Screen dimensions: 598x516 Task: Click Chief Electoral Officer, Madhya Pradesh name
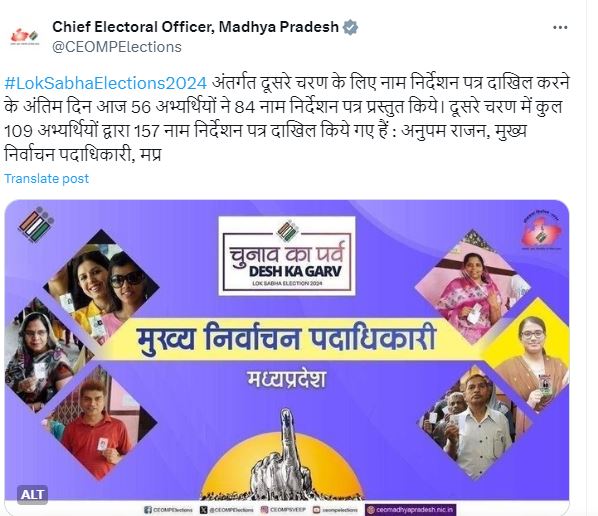(x=195, y=27)
